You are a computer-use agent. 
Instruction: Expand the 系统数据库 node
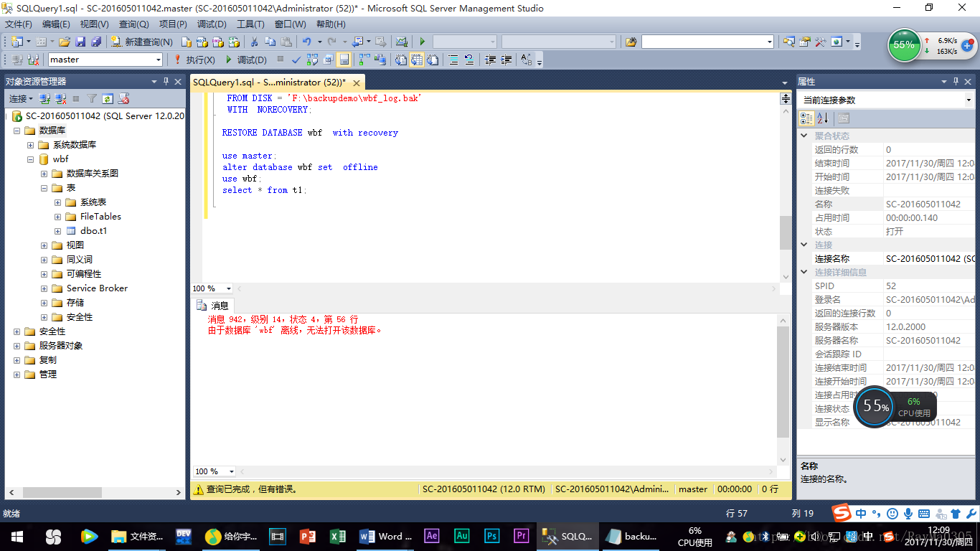click(30, 145)
